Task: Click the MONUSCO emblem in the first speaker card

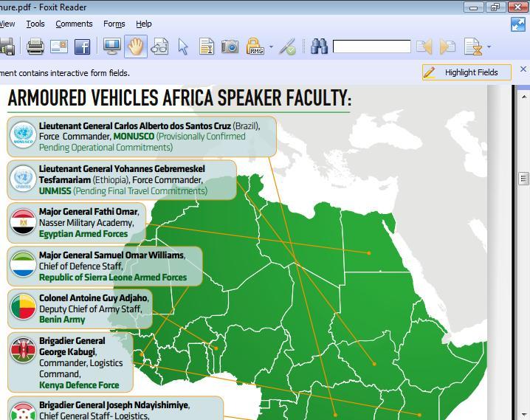Action: pos(23,135)
